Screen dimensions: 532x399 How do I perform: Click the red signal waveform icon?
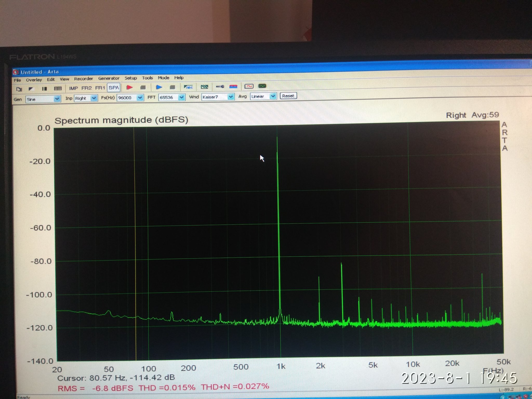pyautogui.click(x=249, y=86)
